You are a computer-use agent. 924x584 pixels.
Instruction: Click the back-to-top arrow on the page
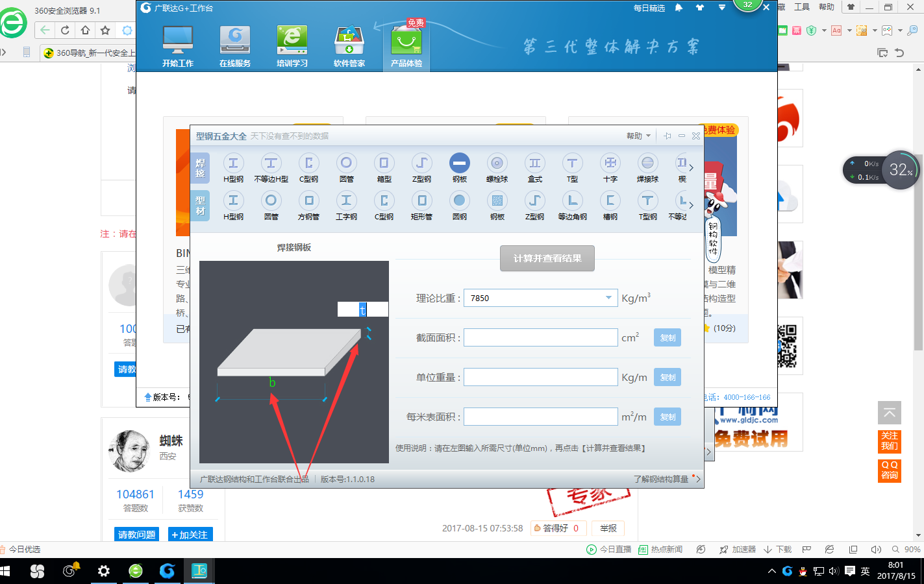coord(890,413)
